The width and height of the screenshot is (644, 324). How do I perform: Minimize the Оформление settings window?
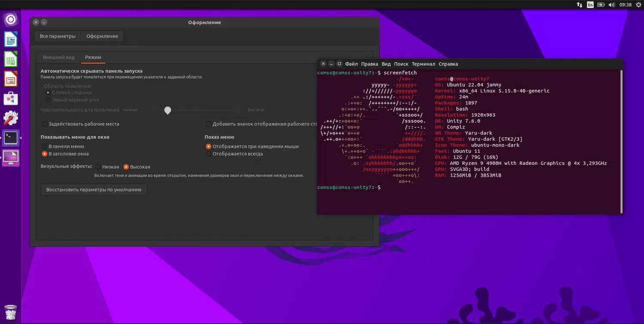click(x=44, y=22)
